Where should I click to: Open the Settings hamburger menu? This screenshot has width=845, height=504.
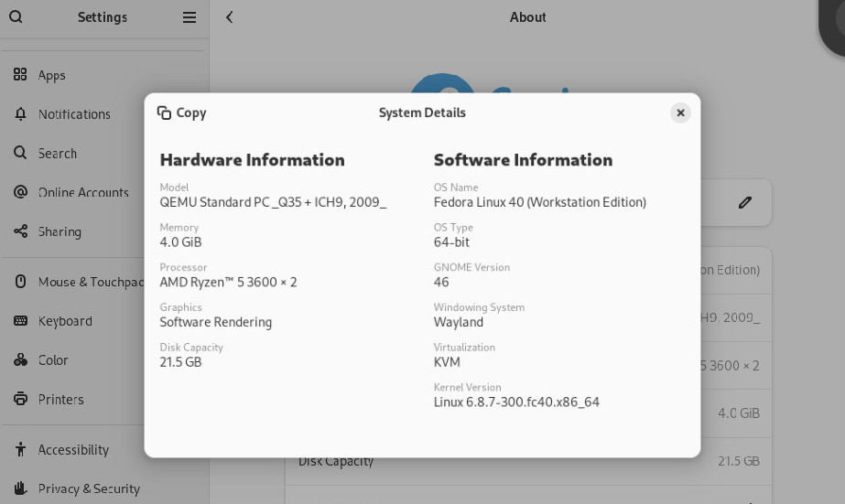[x=190, y=17]
